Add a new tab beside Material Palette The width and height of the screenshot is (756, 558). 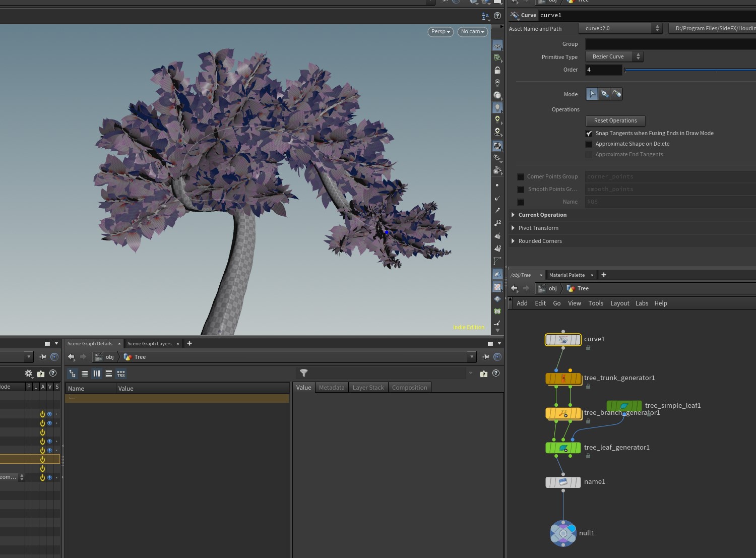[604, 275]
